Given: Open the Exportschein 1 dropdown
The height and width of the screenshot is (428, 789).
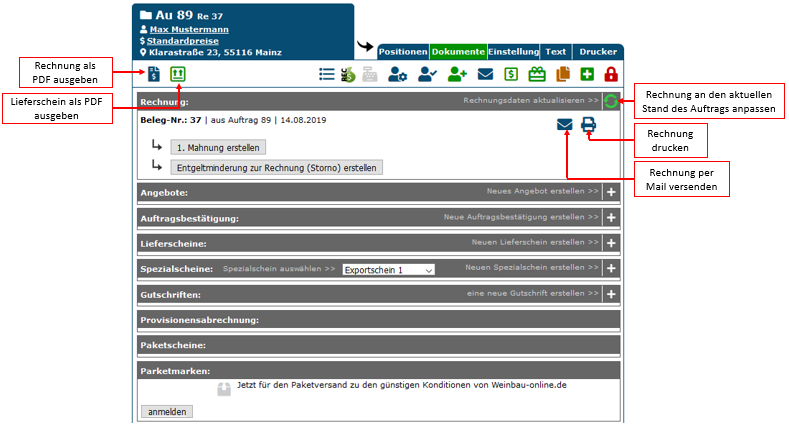Looking at the screenshot, I should pos(388,270).
